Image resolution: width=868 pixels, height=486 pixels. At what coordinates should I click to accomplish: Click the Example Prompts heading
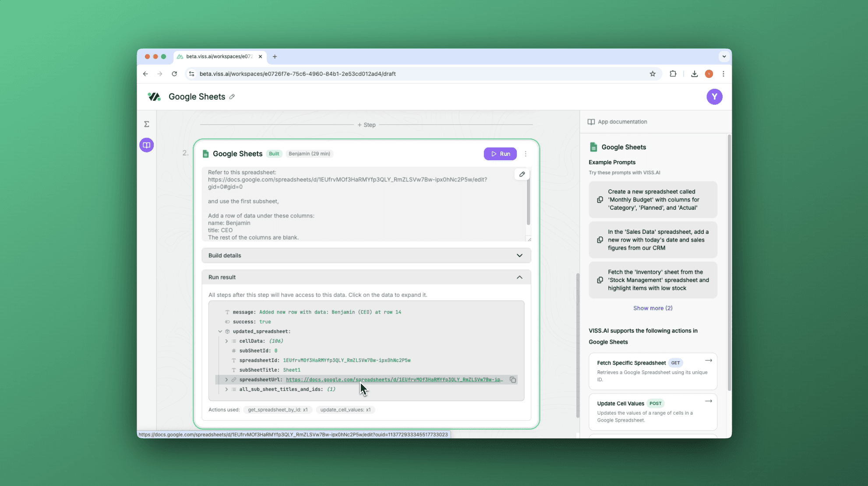pyautogui.click(x=612, y=162)
